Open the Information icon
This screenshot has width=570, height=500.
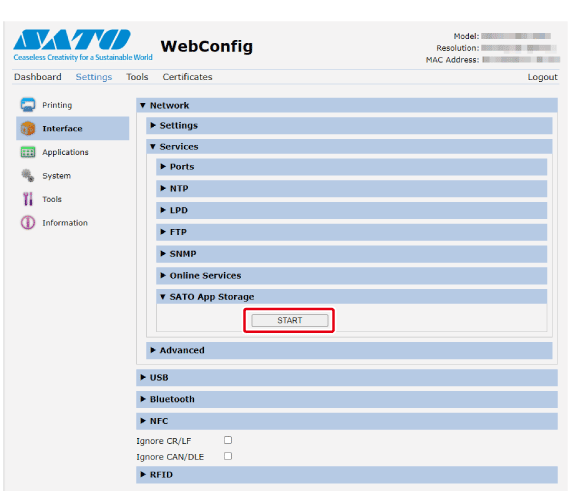click(28, 223)
